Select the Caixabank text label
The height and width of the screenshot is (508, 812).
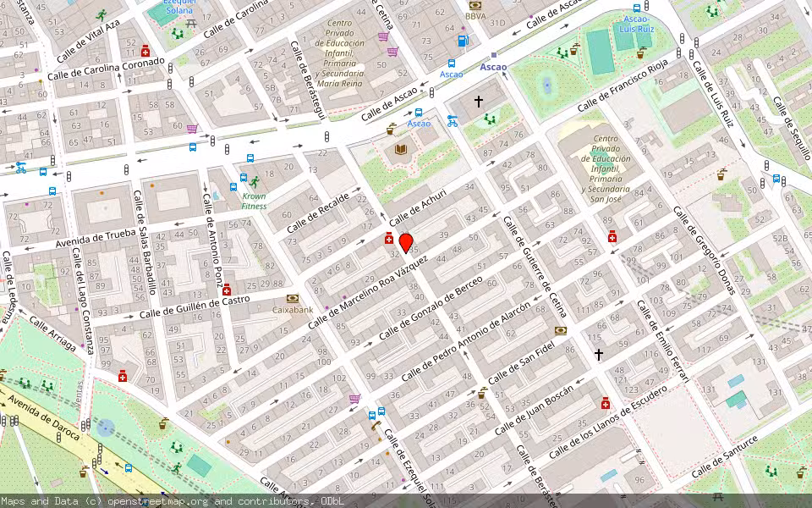[x=293, y=310]
